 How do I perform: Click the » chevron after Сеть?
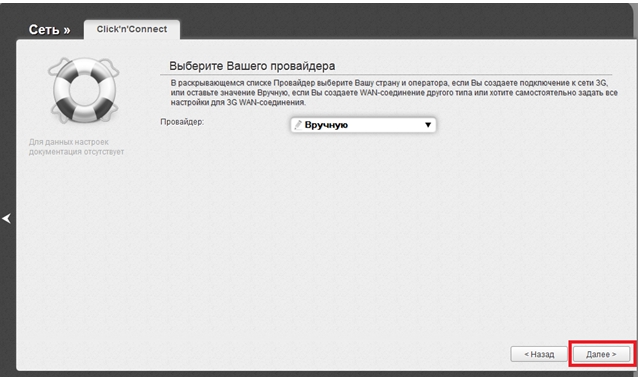[x=66, y=30]
